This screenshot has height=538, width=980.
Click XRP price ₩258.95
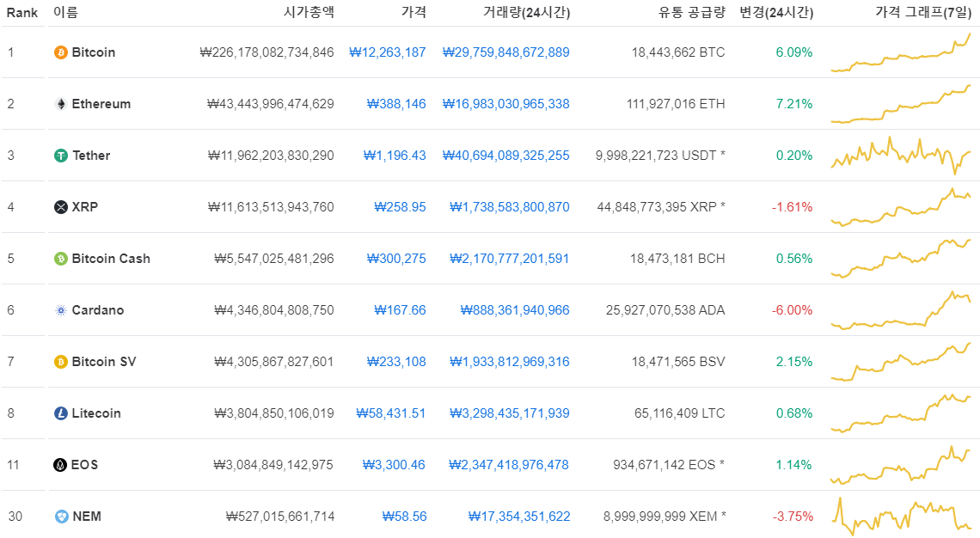(400, 207)
